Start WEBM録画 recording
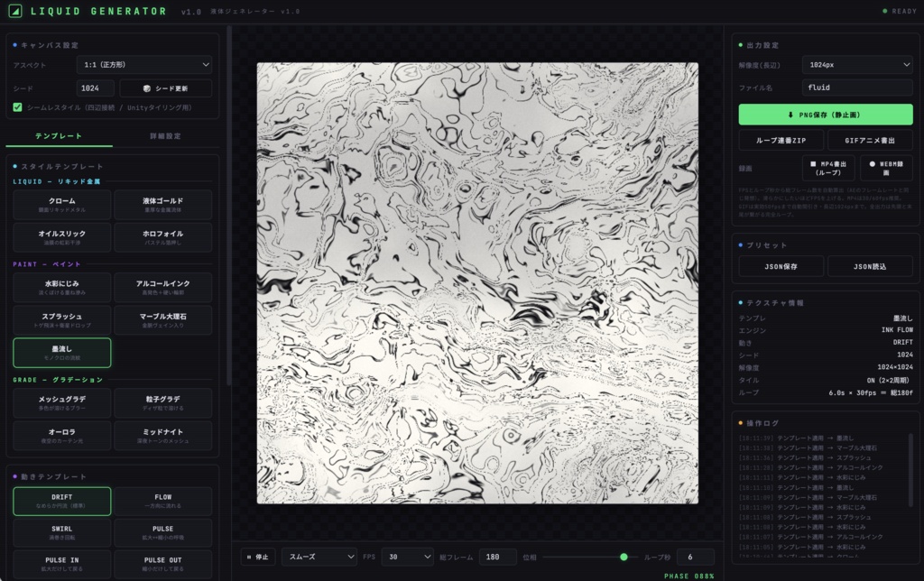This screenshot has height=581, width=924. [x=886, y=168]
